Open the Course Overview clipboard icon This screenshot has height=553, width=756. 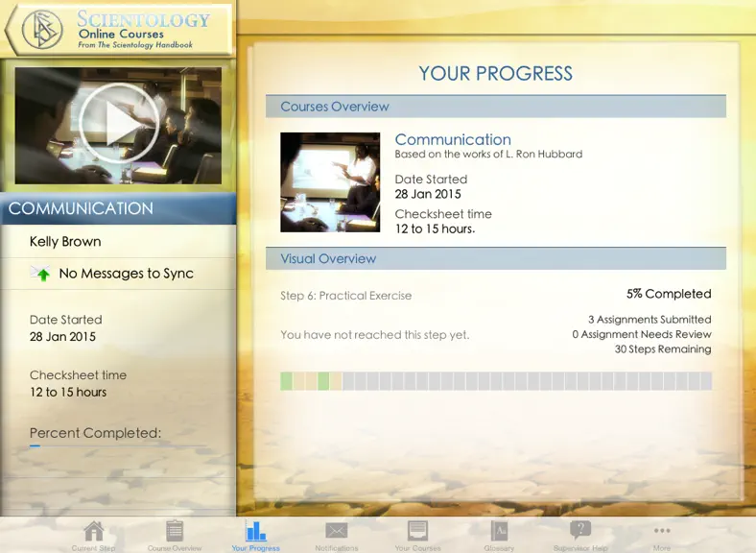click(x=175, y=531)
